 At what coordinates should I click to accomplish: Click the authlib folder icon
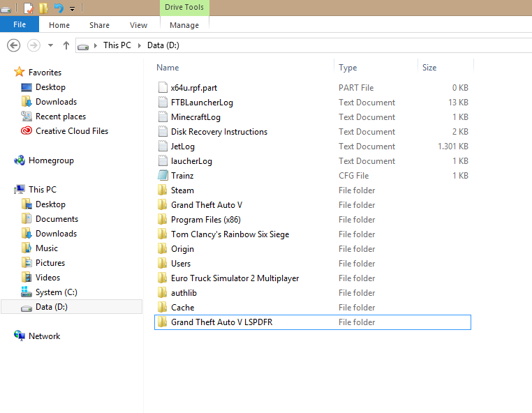pos(163,292)
